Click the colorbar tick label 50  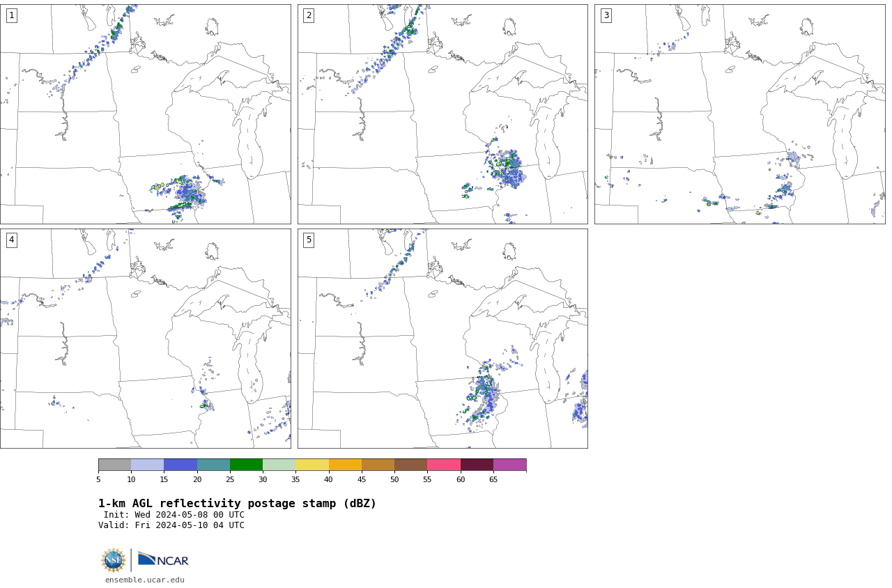(x=394, y=479)
